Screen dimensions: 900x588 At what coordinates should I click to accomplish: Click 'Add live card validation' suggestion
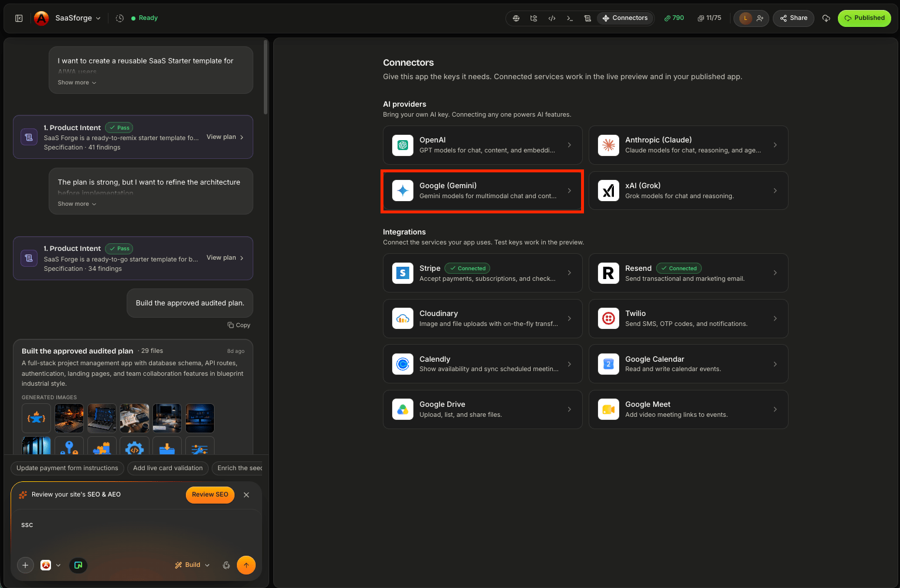[x=168, y=468]
